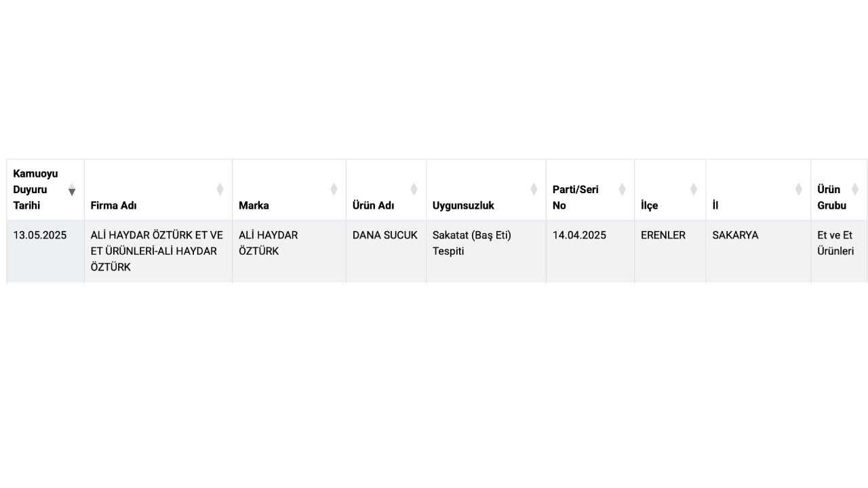Click the İlçe header label
868x488 pixels.
click(x=649, y=205)
